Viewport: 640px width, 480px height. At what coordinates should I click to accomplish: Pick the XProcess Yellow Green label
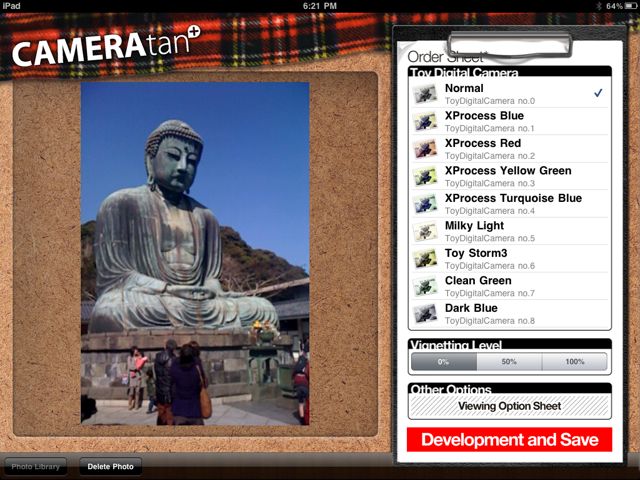508,171
